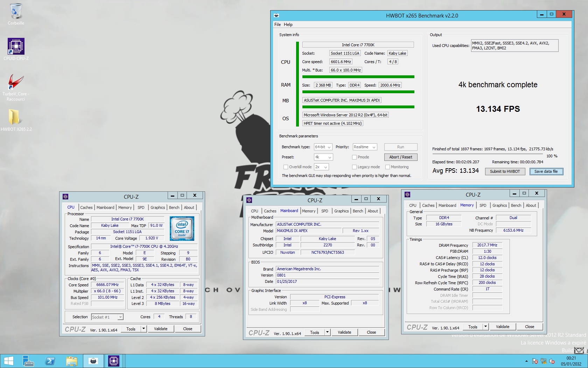Click Close in Mainboard CPU-Z window

pyautogui.click(x=371, y=332)
